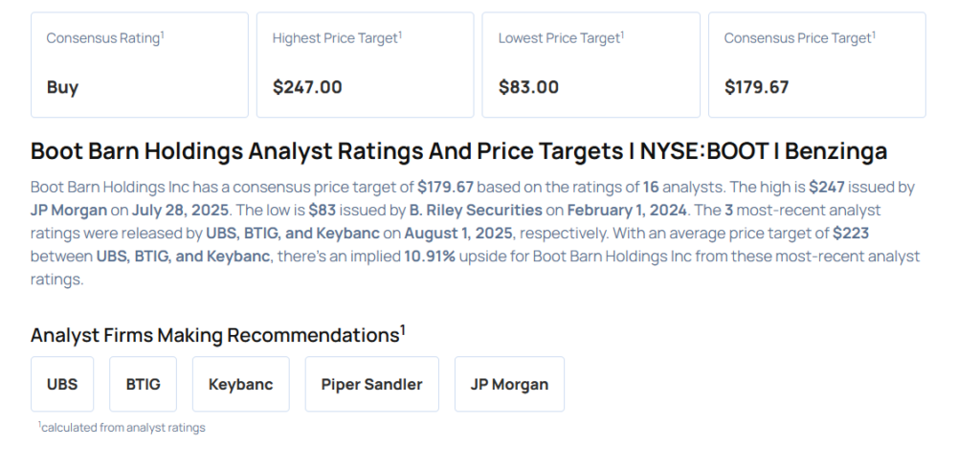Screen dimensions: 980x470
Task: Select the Consensus Rating card
Action: [139, 64]
